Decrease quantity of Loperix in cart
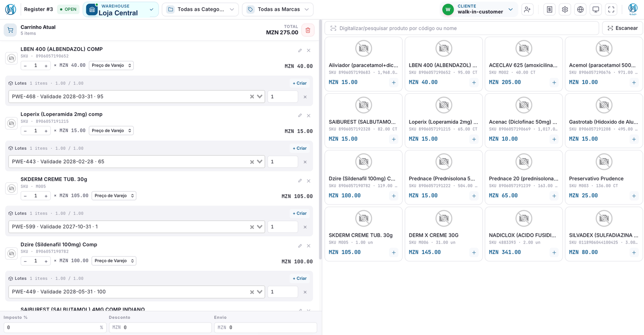Viewport: 644px width, 335px height. tap(25, 131)
